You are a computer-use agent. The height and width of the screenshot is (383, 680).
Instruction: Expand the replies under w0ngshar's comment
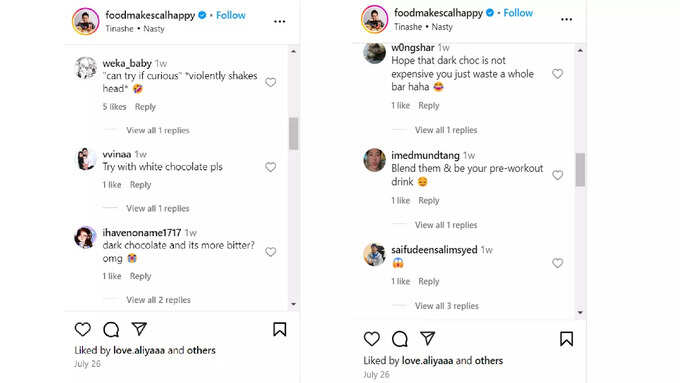[x=446, y=130]
